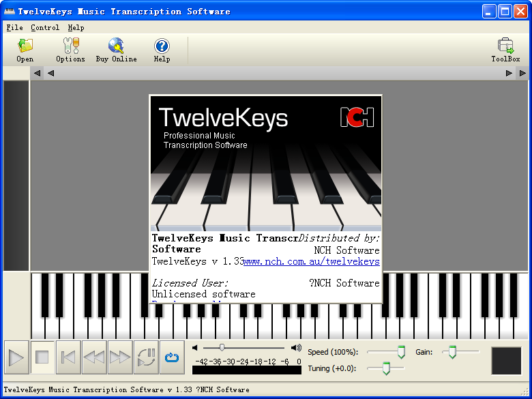Screen dimensions: 532x399
Task: Toggle the blue repeat loop button
Action: tap(172, 357)
